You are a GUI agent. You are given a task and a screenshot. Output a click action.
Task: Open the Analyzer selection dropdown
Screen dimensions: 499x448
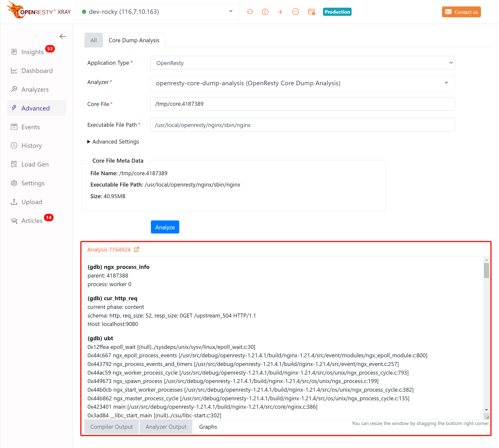(302, 83)
